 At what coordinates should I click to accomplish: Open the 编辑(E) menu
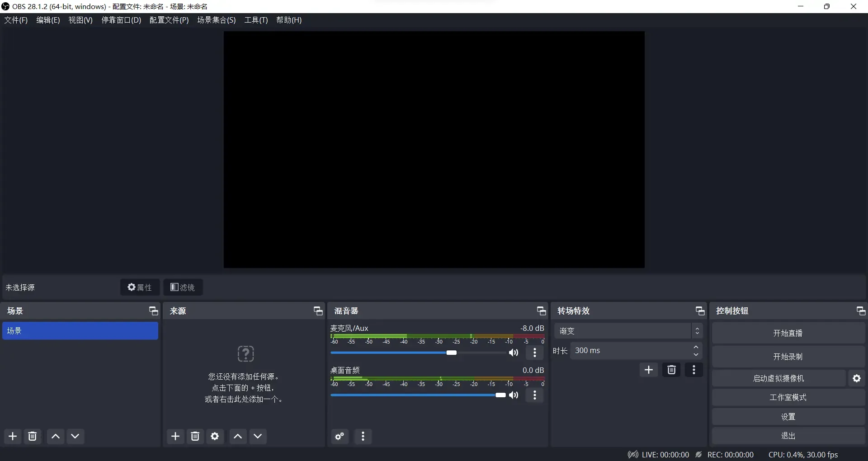[x=48, y=20]
